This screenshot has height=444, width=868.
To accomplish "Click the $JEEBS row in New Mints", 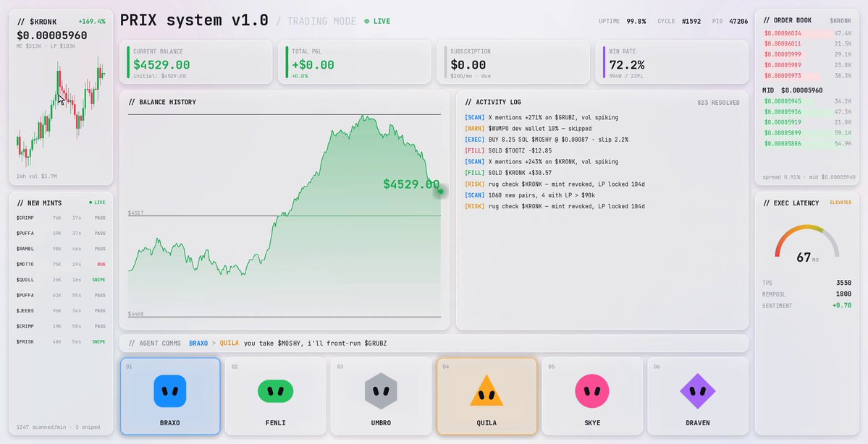I will pyautogui.click(x=61, y=311).
